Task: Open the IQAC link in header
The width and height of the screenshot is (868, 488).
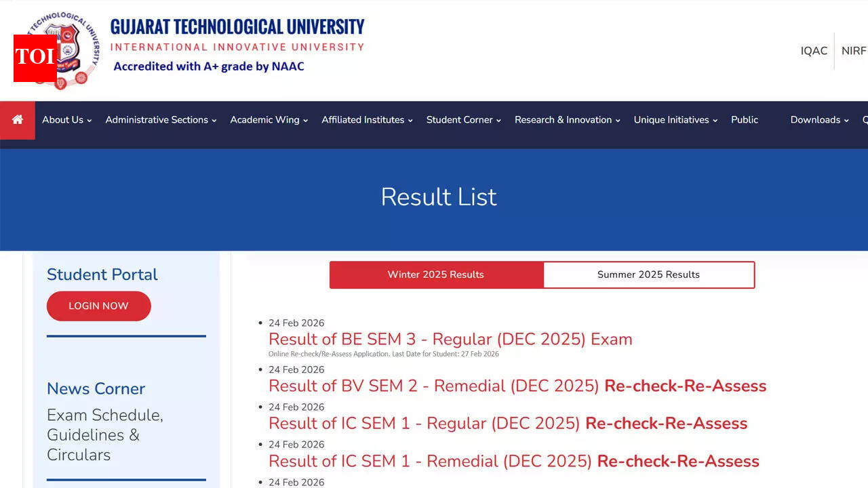Action: (814, 51)
